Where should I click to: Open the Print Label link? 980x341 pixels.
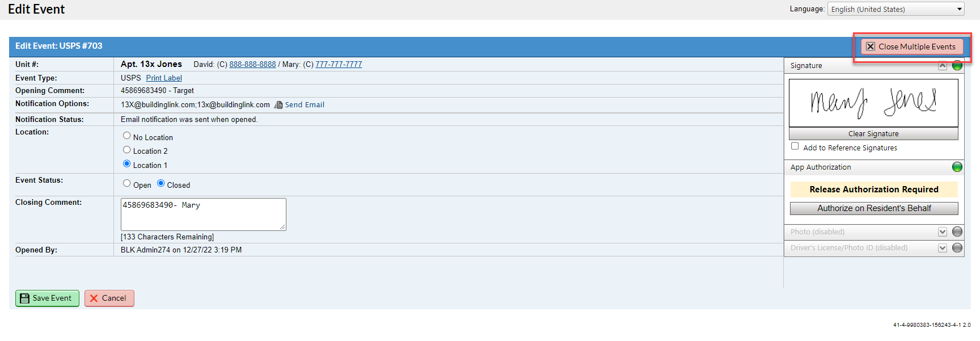coord(163,78)
